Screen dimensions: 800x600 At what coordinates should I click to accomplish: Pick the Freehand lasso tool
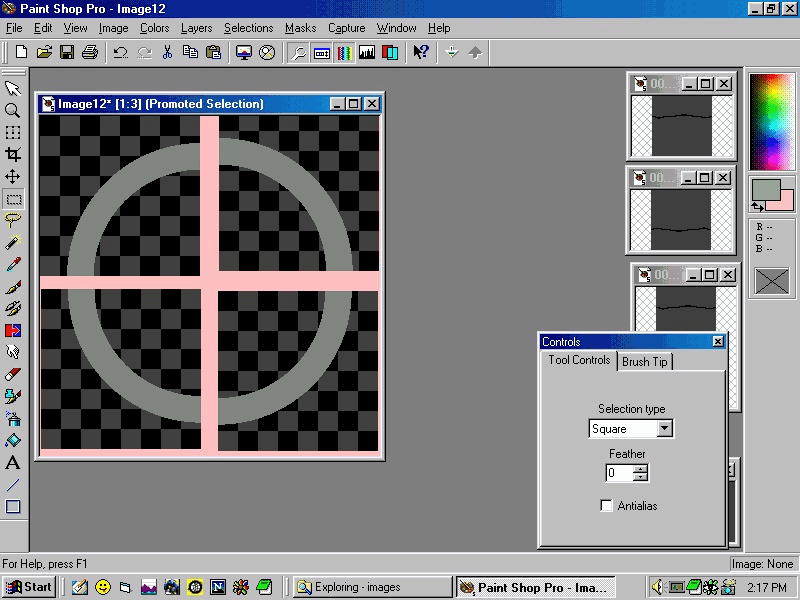click(x=13, y=220)
